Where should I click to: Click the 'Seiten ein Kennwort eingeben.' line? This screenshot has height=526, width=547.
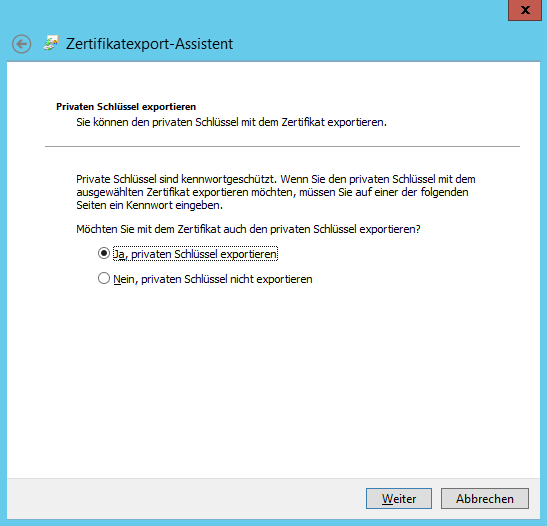149,205
